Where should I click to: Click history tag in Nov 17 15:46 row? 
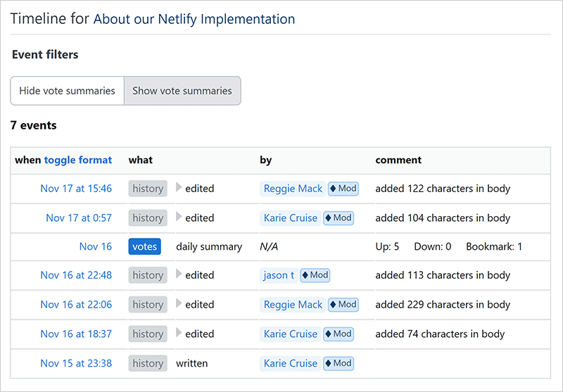click(x=148, y=189)
